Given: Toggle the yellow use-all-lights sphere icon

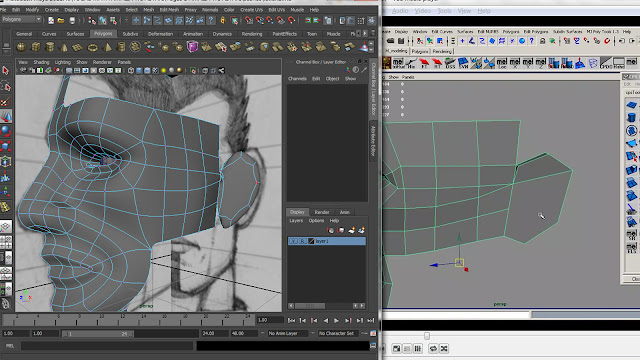Looking at the screenshot, I should [164, 71].
